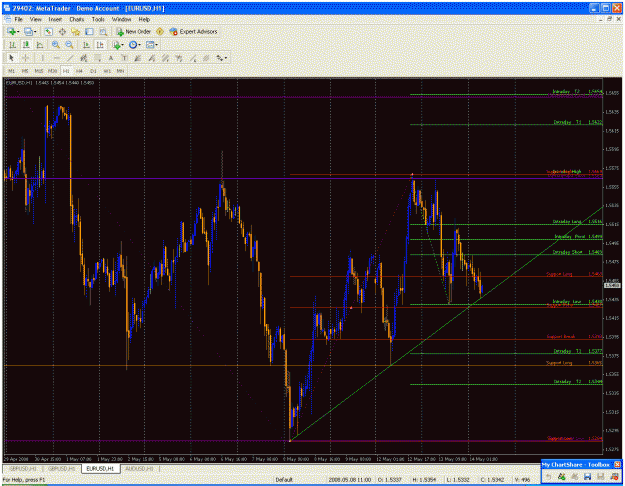Image resolution: width=625 pixels, height=486 pixels.
Task: Open the Charts menu
Action: 77,19
